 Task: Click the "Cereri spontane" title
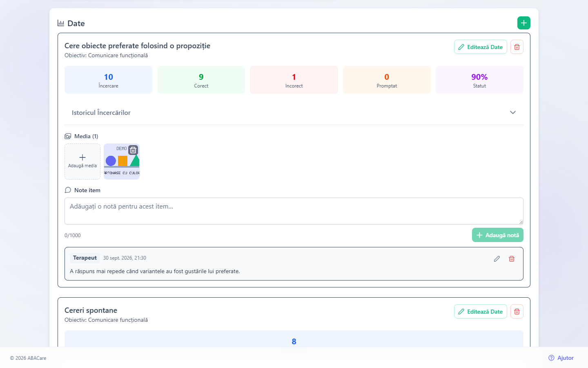click(91, 310)
